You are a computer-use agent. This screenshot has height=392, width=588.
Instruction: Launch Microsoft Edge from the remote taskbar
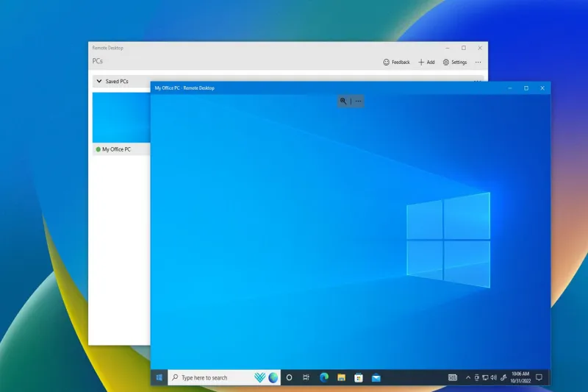tap(324, 377)
